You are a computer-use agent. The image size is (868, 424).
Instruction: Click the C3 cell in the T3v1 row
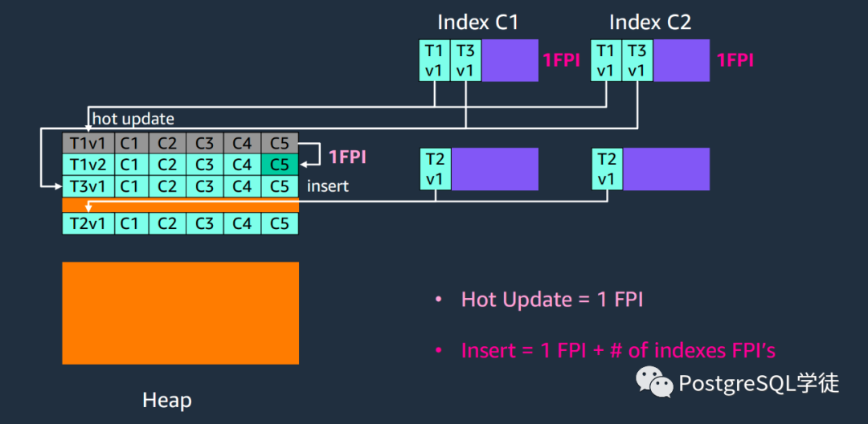coord(204,186)
